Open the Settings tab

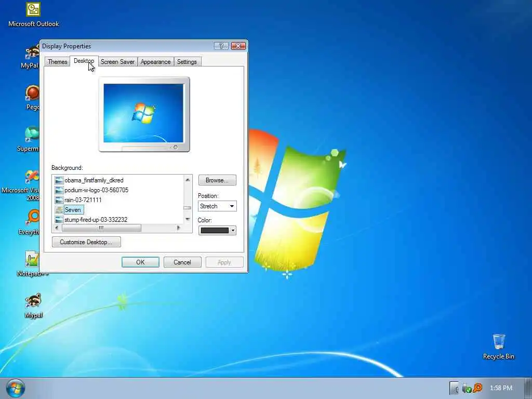(x=187, y=62)
